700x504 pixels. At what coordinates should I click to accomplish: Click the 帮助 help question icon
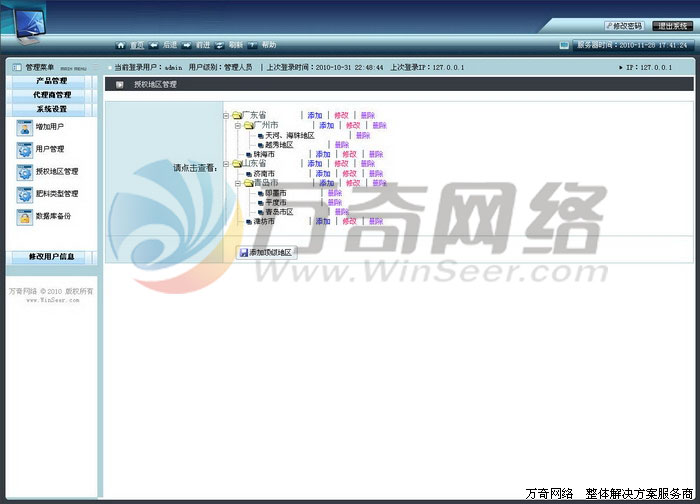(x=252, y=45)
